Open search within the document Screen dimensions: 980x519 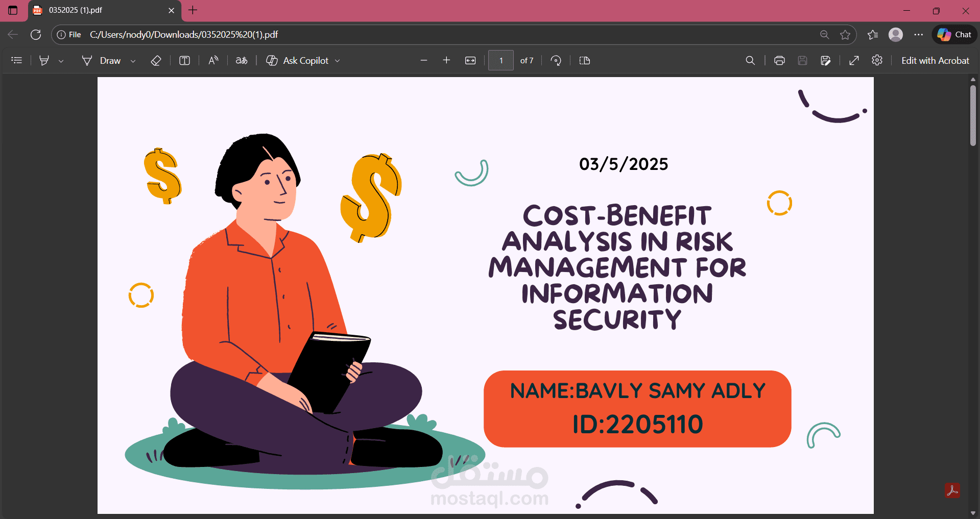pyautogui.click(x=750, y=60)
